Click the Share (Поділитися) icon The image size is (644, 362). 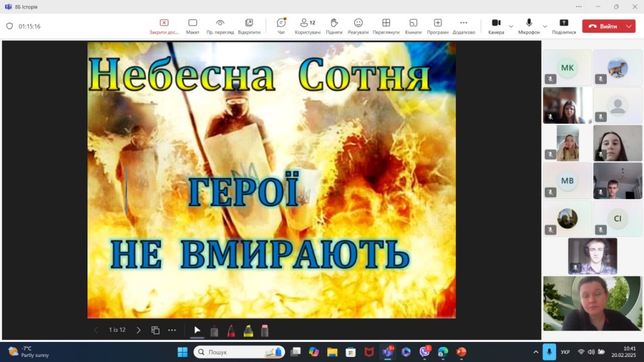pyautogui.click(x=563, y=26)
